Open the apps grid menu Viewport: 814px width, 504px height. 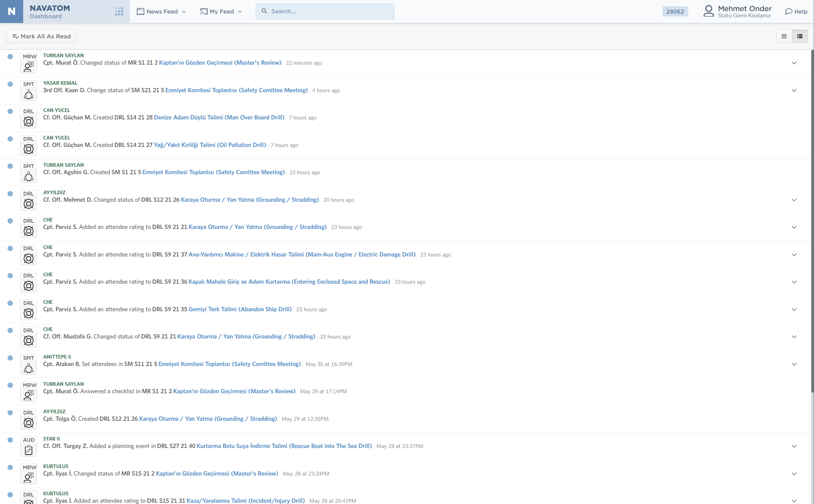pos(119,11)
